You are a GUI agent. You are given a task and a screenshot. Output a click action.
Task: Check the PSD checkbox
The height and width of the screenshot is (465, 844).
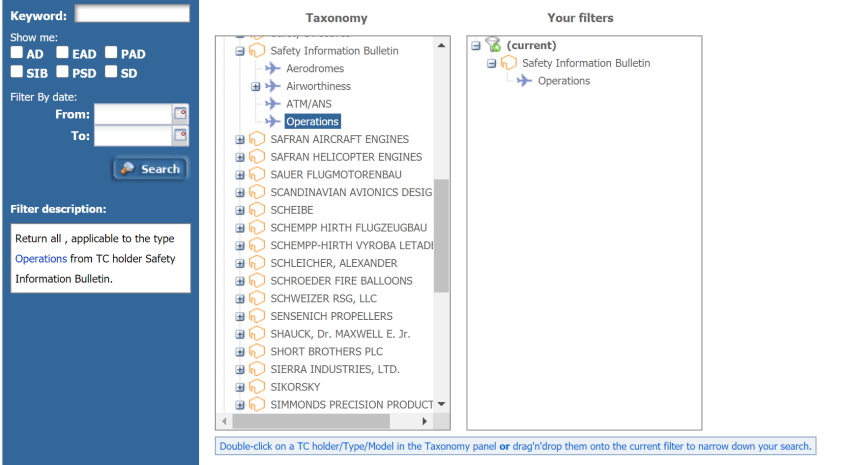click(62, 72)
